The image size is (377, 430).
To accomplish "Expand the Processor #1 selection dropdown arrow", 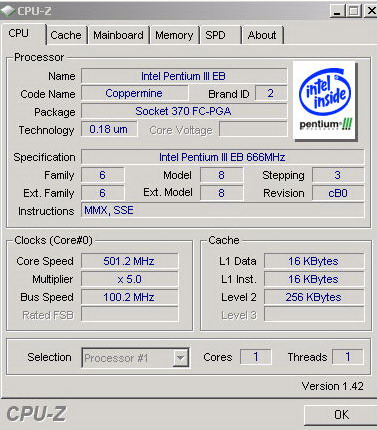I will click(x=181, y=358).
